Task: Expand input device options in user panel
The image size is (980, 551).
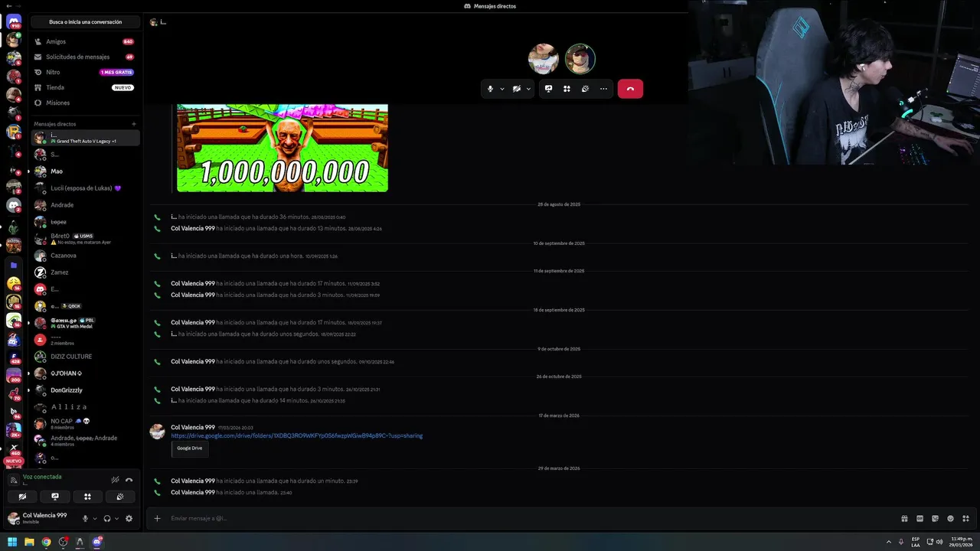Action: 95,518
